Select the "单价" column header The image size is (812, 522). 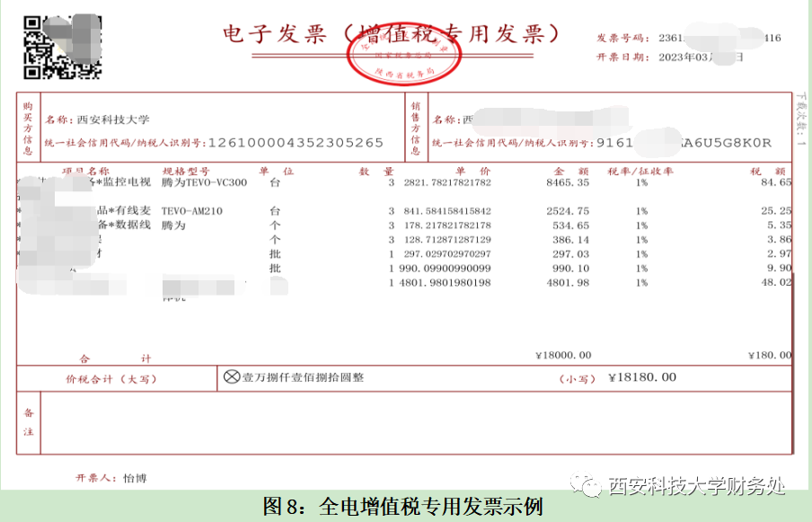point(472,172)
